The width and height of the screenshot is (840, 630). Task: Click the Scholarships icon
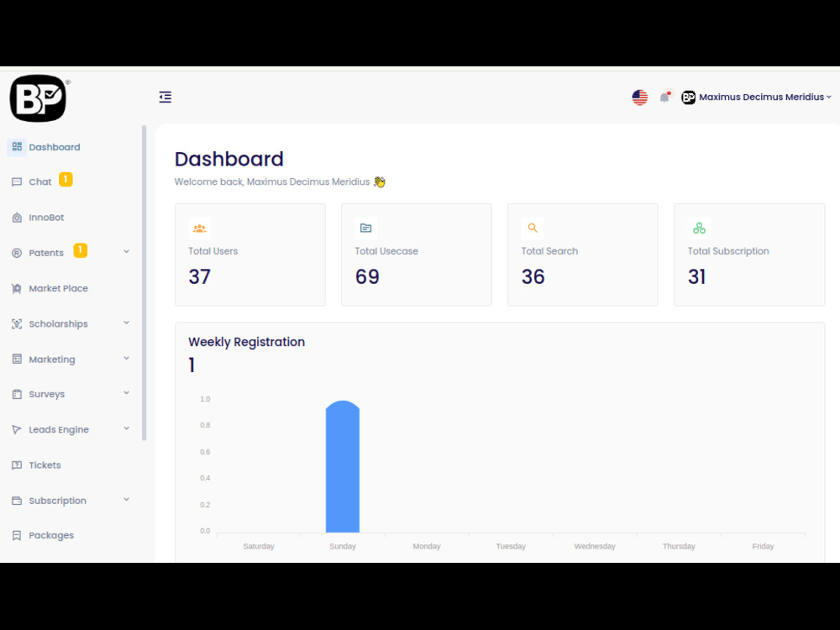click(x=17, y=323)
